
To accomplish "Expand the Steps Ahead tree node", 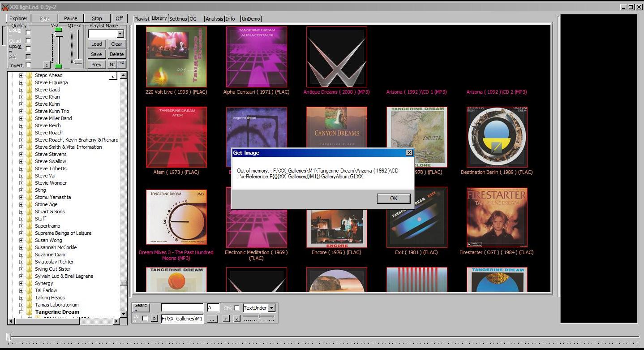I will pyautogui.click(x=21, y=75).
